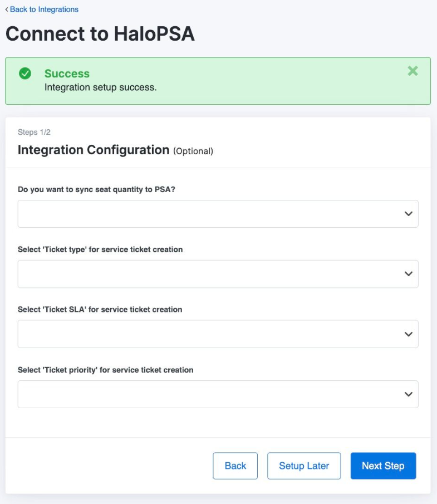Image resolution: width=437 pixels, height=504 pixels.
Task: Click the Integration Configuration heading
Action: (x=94, y=150)
